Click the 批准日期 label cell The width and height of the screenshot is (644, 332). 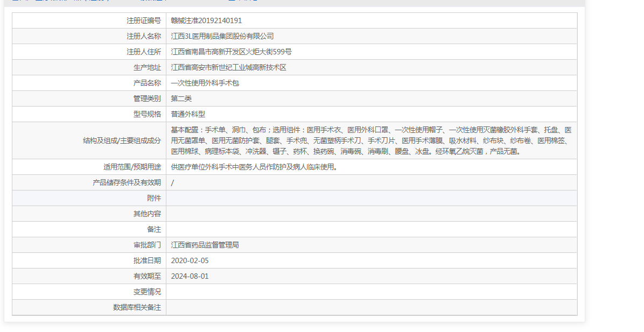click(x=89, y=260)
